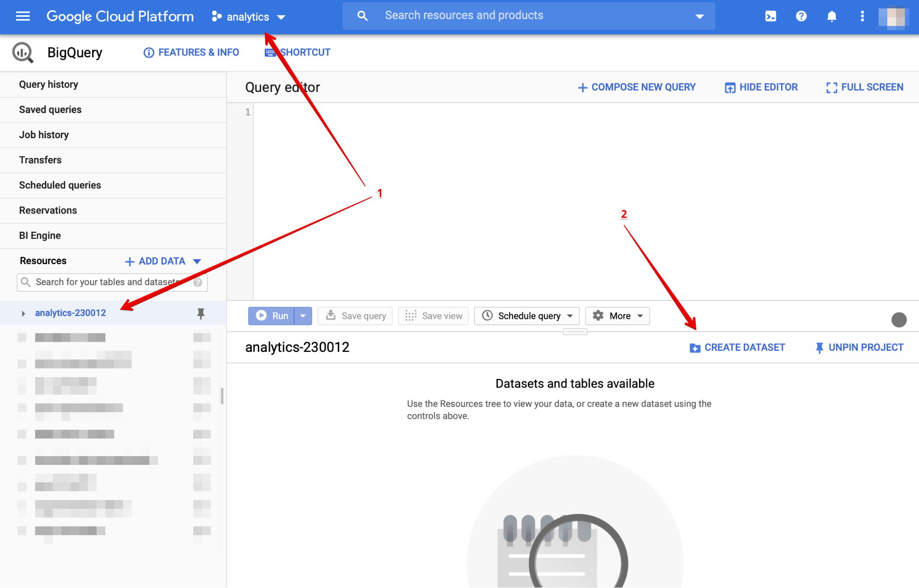Open the More gear menu
This screenshot has height=588, width=919.
point(617,316)
